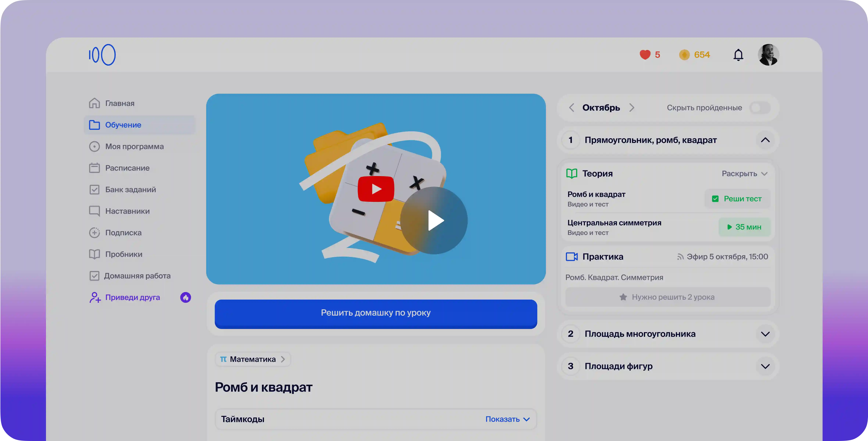Image resolution: width=868 pixels, height=441 pixels.
Task: Click the 100 logo in the header
Action: point(102,55)
